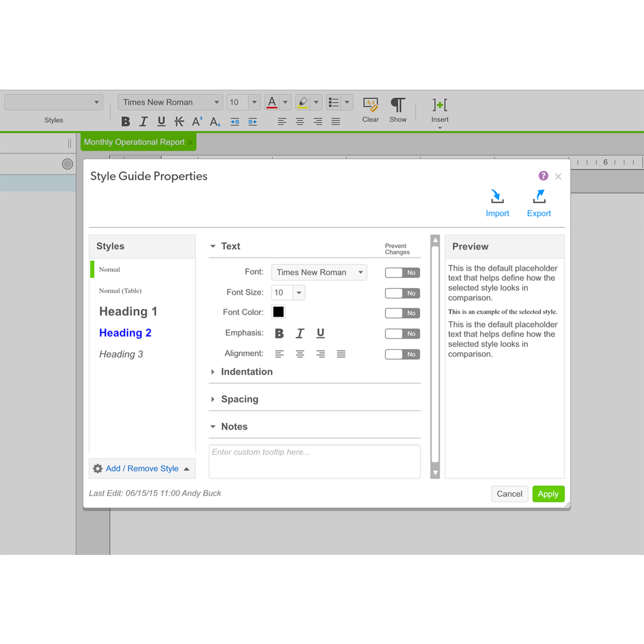Click the Apply button
This screenshot has height=644, width=644.
(548, 494)
